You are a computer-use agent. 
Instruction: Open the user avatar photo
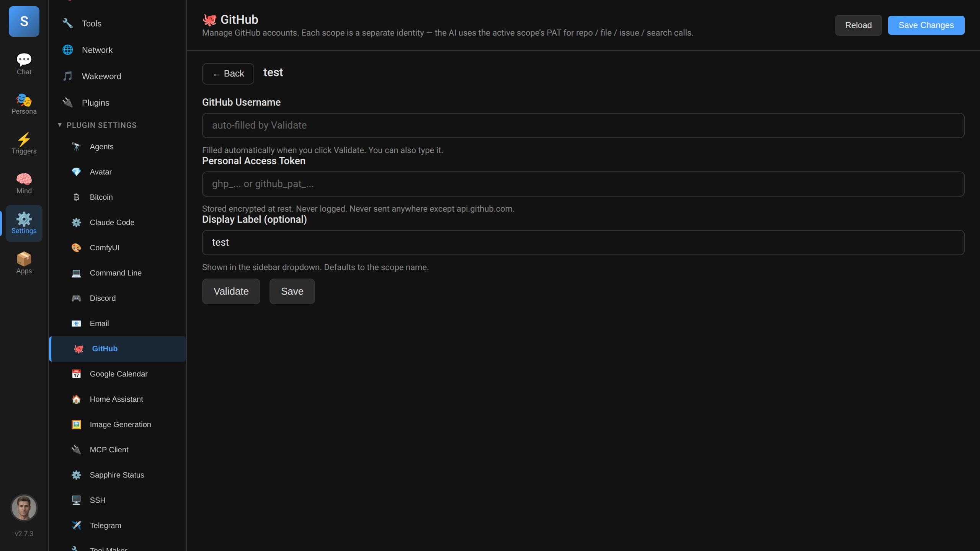[x=24, y=508]
